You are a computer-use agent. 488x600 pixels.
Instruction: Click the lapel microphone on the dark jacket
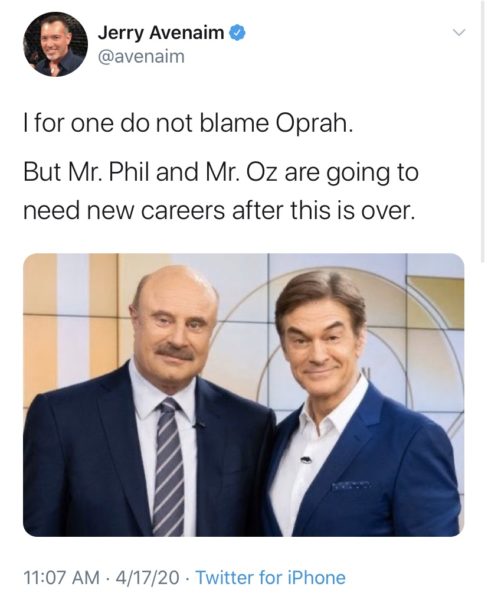click(x=199, y=425)
